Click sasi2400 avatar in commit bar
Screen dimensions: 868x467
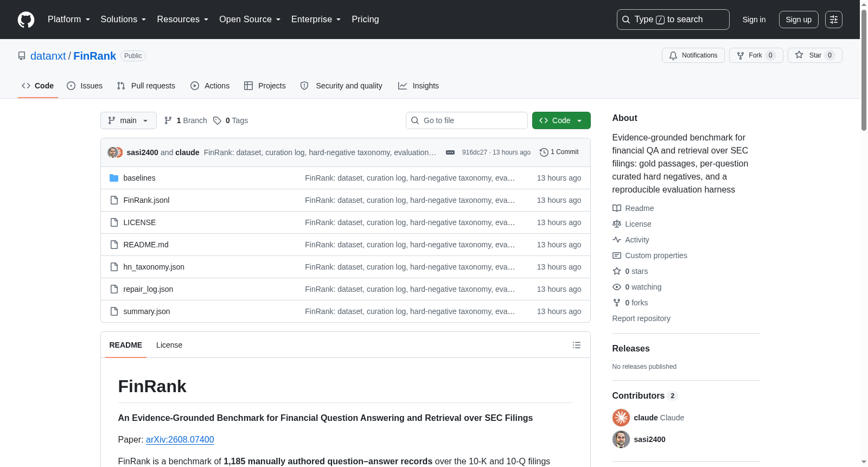click(112, 152)
